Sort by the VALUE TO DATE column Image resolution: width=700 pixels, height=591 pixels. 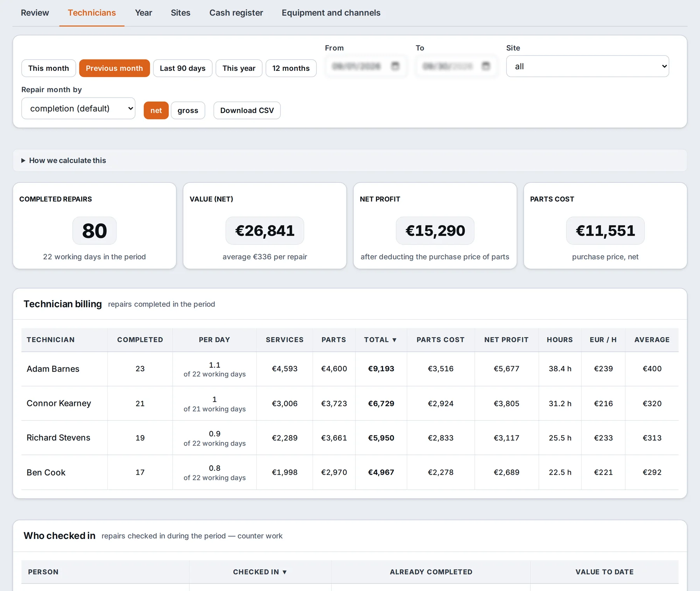(x=604, y=572)
